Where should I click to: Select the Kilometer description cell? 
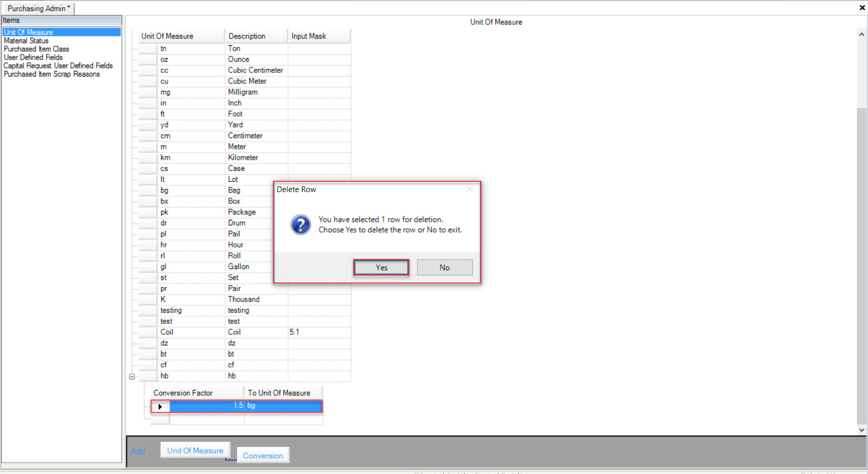point(256,158)
